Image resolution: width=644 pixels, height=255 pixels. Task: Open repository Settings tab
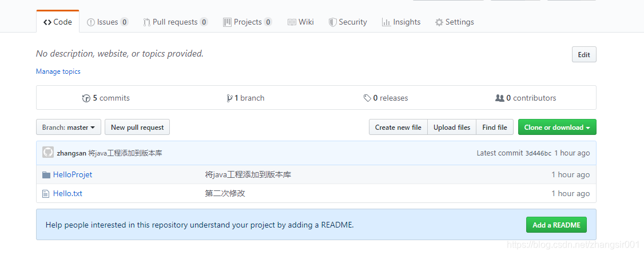(455, 22)
